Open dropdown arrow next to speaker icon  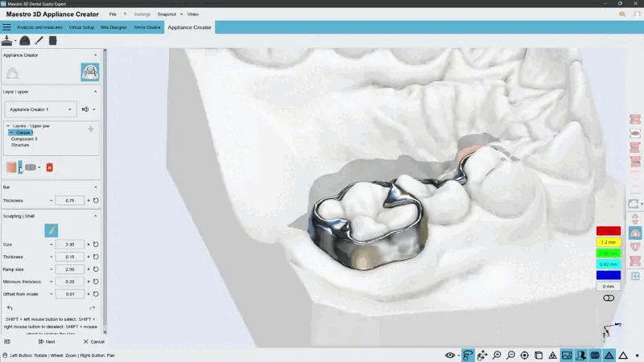94,109
